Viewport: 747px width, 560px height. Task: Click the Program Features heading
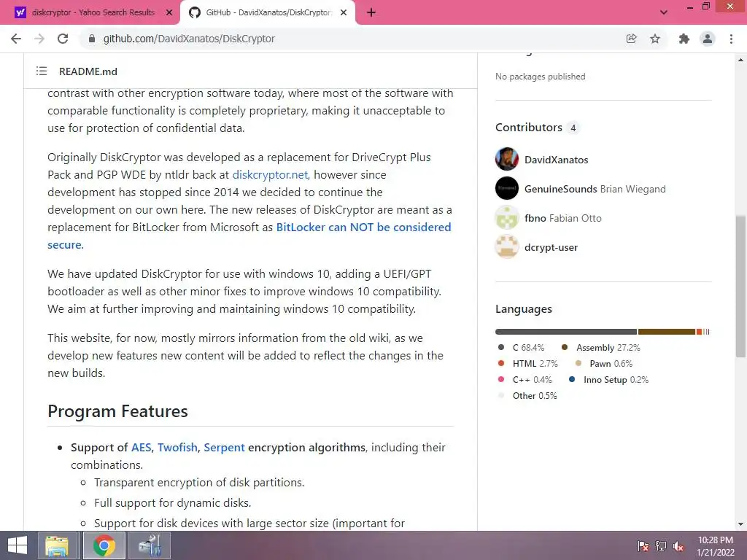coord(117,411)
